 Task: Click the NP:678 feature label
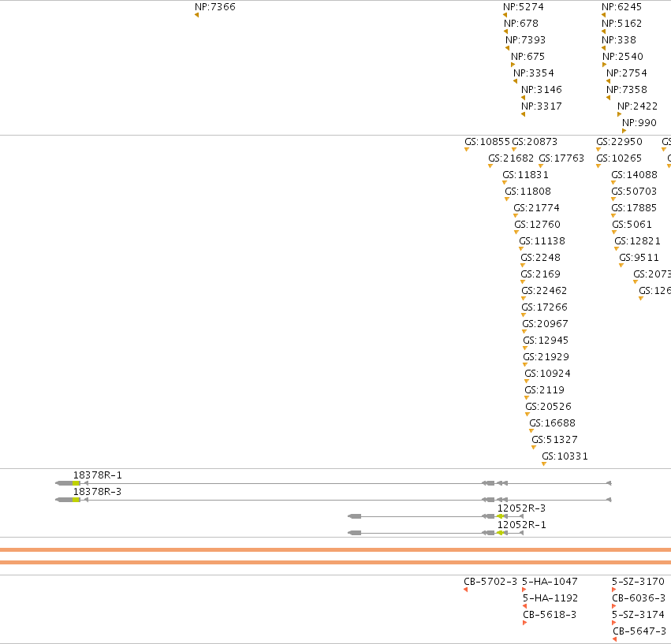click(x=521, y=24)
